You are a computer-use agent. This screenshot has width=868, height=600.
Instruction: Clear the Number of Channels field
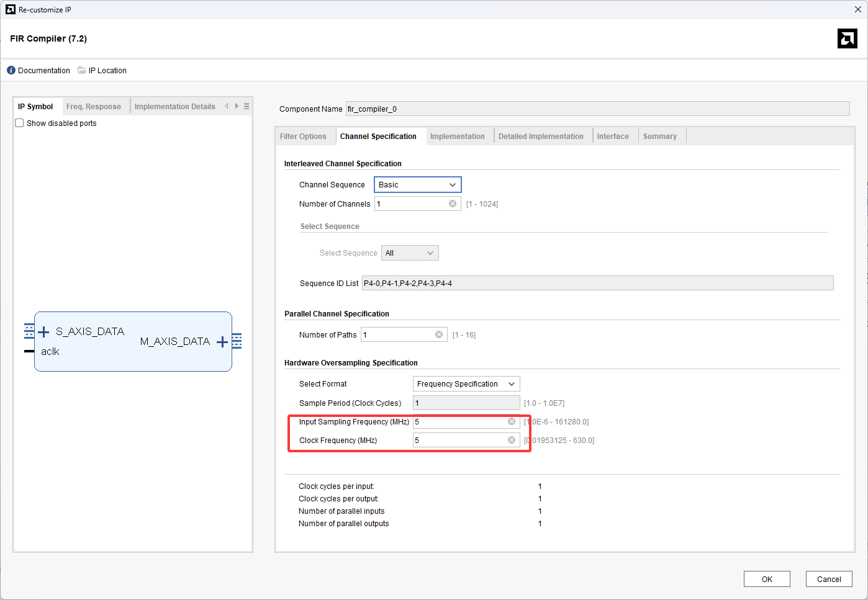tap(453, 204)
